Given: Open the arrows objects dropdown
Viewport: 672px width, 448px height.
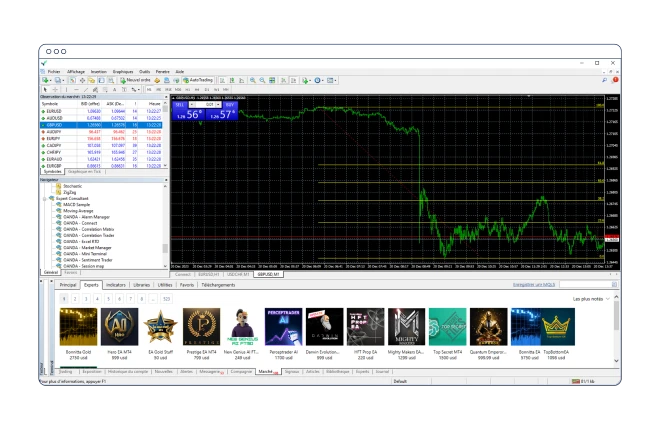Looking at the screenshot, I should click(x=135, y=90).
